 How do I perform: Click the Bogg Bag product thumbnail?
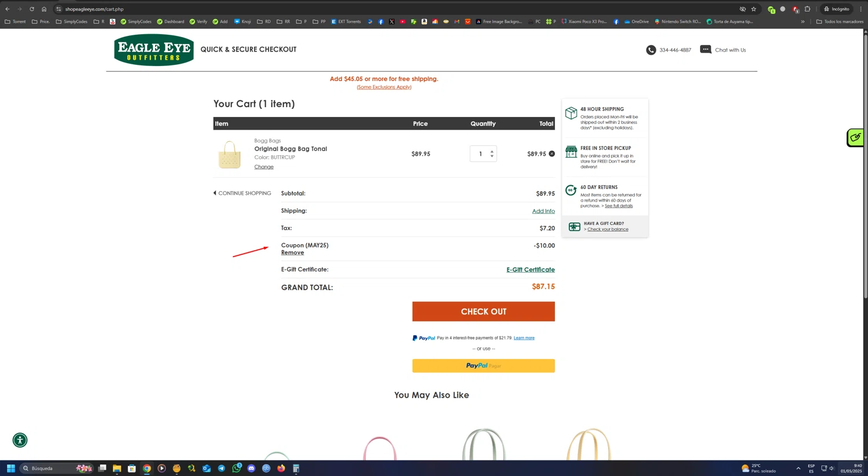(230, 154)
